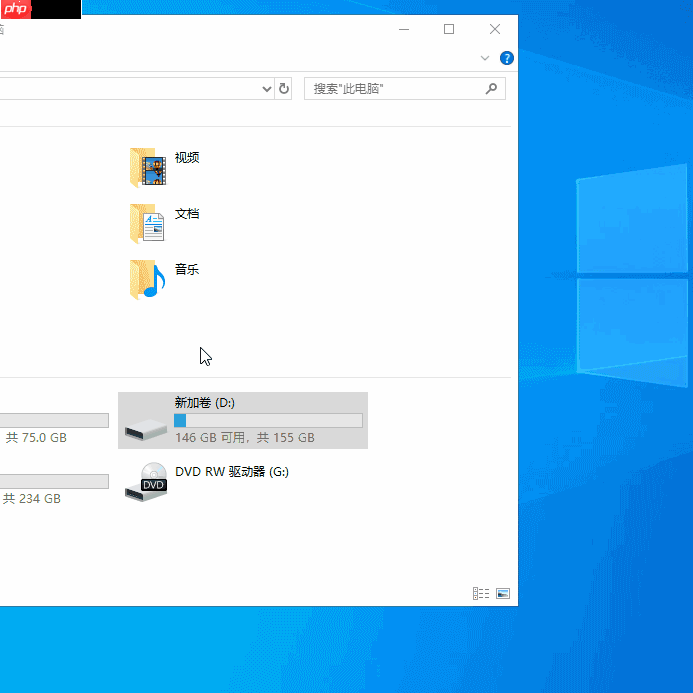Click the DVD RW 驱动器 (G:) label
693x693 pixels.
tap(232, 472)
